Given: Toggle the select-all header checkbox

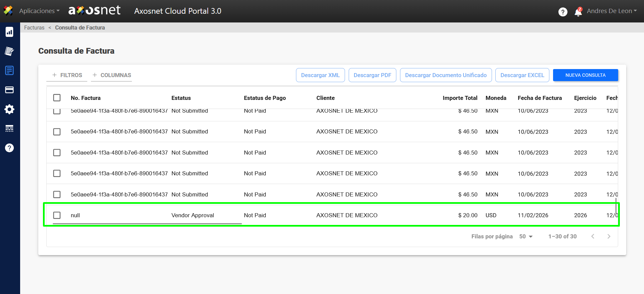Looking at the screenshot, I should pos(57,98).
